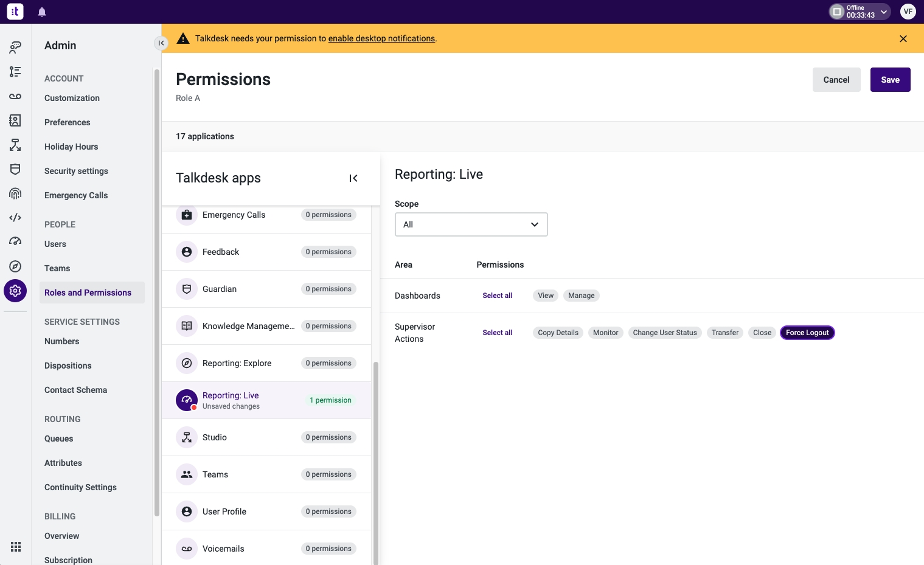Open the Teams menu item under People

[x=57, y=268]
